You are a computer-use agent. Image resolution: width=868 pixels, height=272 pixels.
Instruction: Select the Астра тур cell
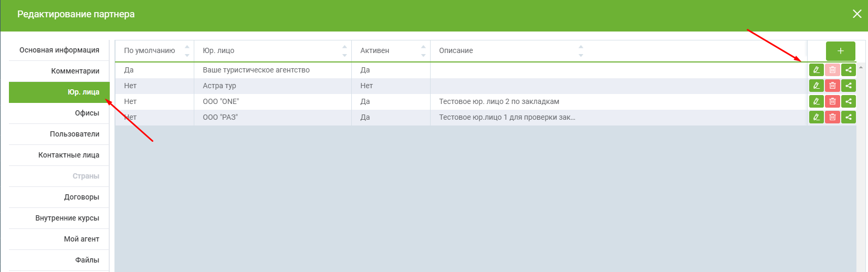coord(273,86)
